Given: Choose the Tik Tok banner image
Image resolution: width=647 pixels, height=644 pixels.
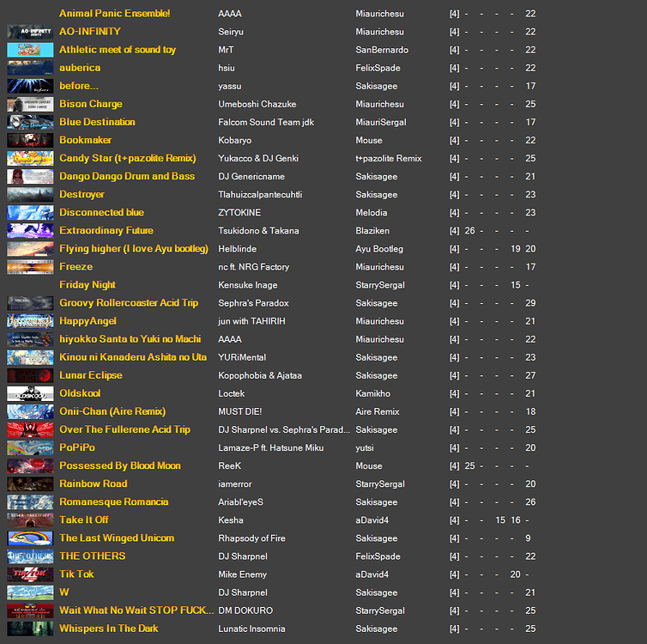Looking at the screenshot, I should (30, 574).
